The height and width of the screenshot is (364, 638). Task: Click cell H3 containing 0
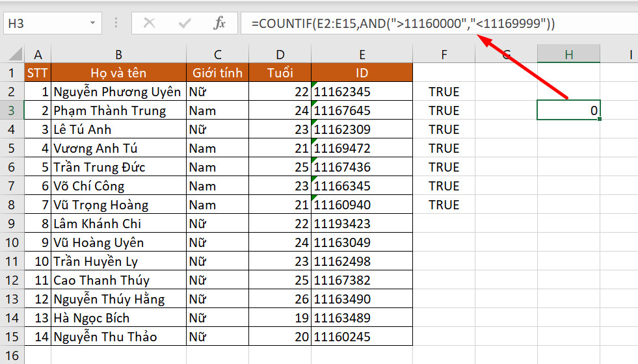click(568, 110)
